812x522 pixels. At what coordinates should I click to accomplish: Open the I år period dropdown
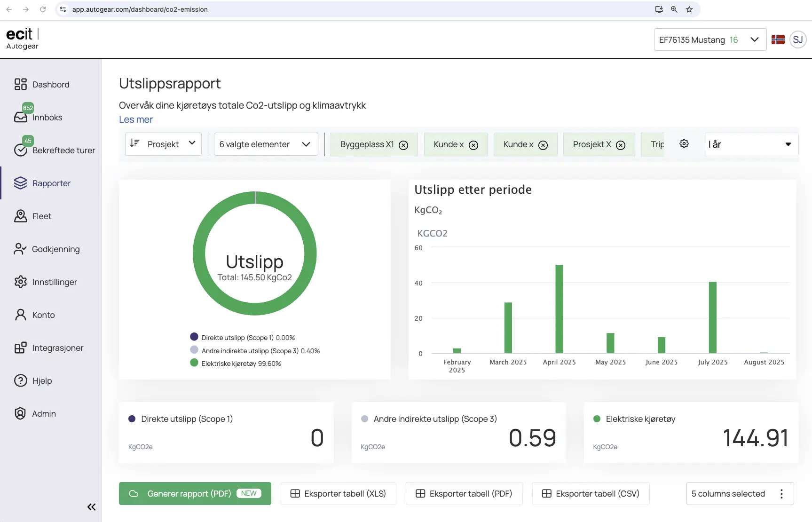751,144
